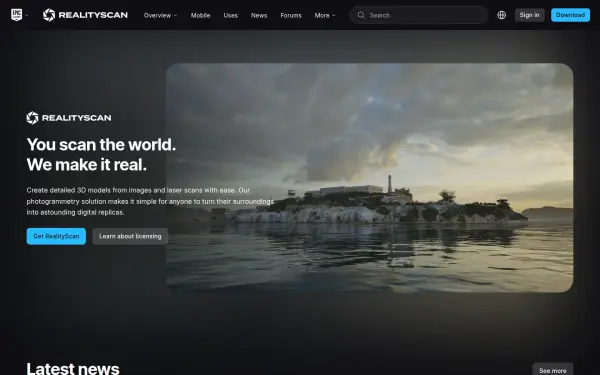This screenshot has width=600, height=375.
Task: Focus the Search input field
Action: pos(419,15)
